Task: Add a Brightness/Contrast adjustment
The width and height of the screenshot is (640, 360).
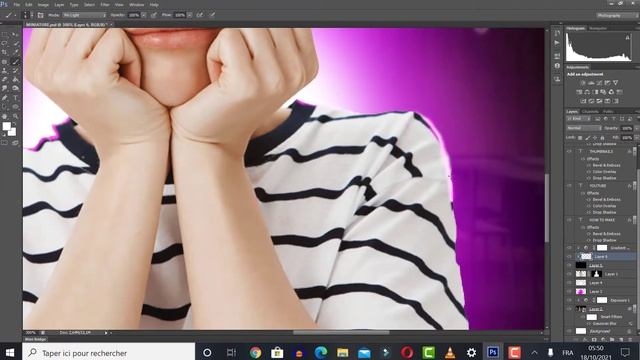Action: coord(583,83)
